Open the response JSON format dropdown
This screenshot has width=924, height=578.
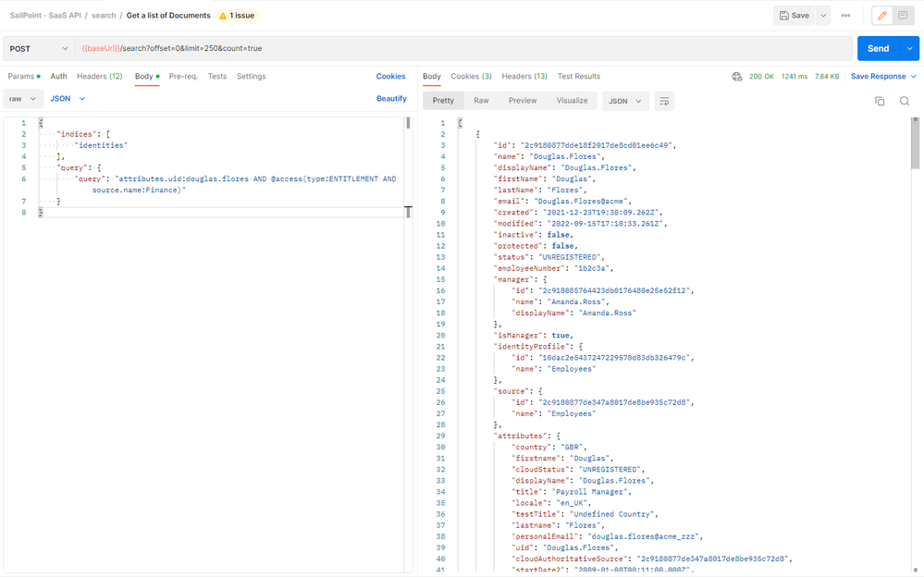click(624, 101)
